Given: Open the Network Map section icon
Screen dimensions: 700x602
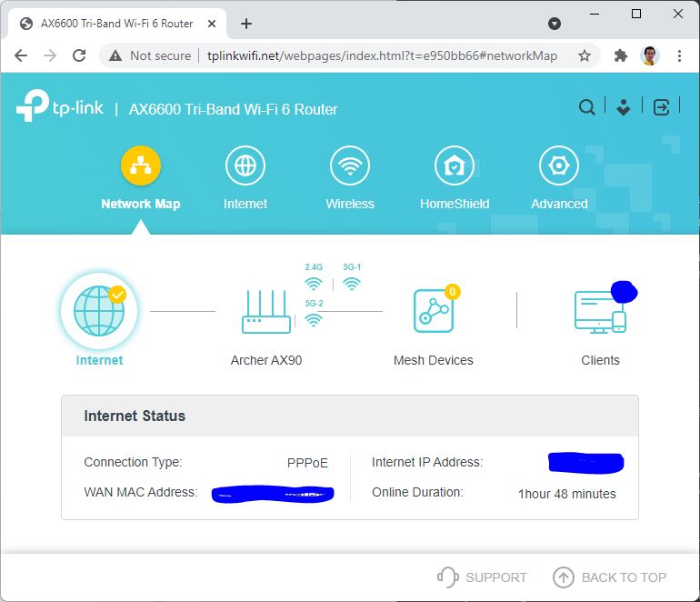Looking at the screenshot, I should coord(141,166).
